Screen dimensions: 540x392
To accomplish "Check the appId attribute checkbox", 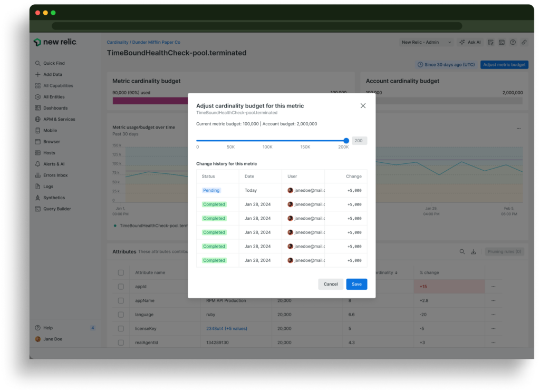I will [121, 287].
